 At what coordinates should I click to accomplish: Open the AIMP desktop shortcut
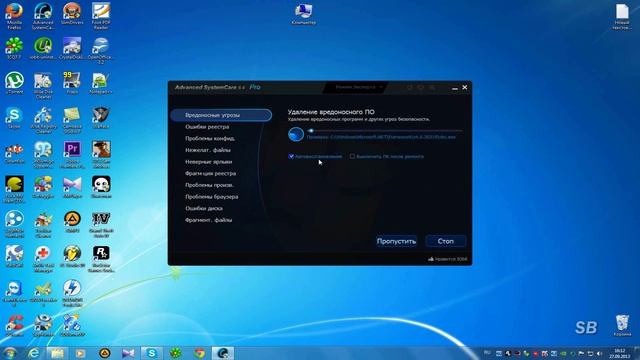tap(72, 222)
